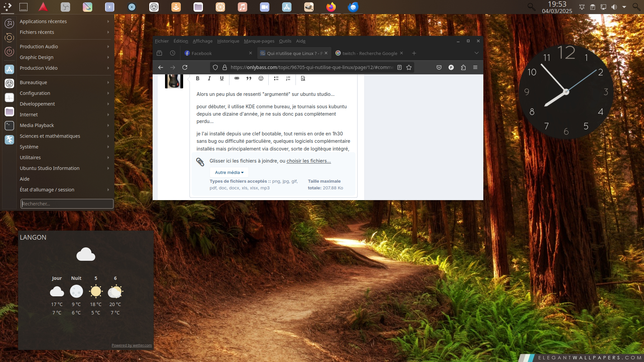The height and width of the screenshot is (362, 644).
Task: Insert a hyperlink with link icon
Action: click(x=237, y=78)
